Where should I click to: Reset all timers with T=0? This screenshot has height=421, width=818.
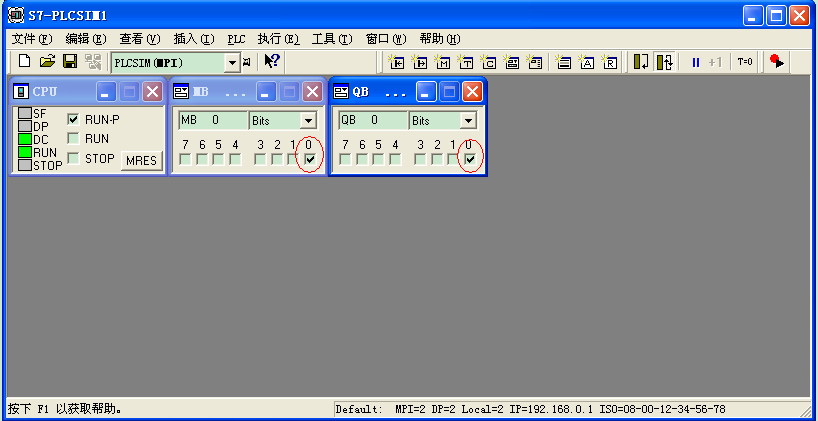745,62
